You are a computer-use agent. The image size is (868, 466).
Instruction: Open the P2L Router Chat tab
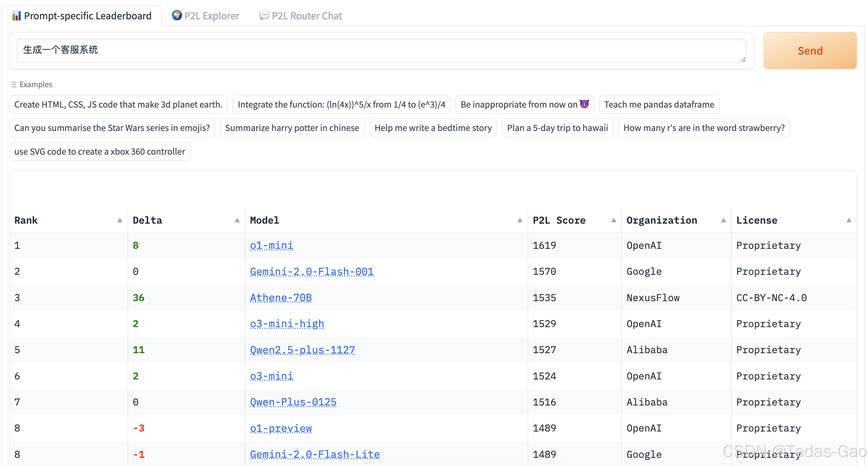pyautogui.click(x=301, y=15)
